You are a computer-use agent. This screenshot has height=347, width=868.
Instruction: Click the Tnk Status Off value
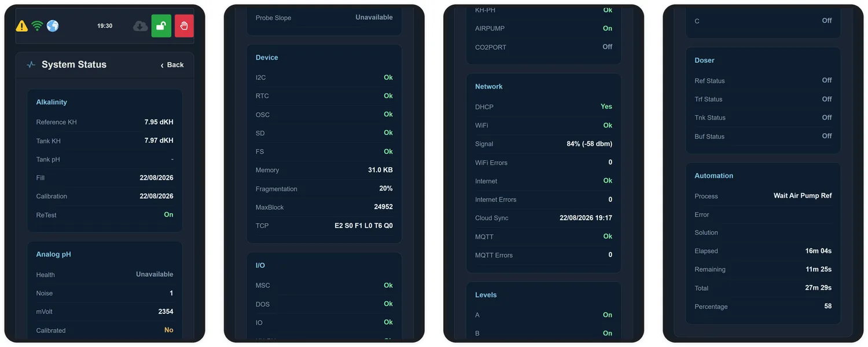(827, 118)
